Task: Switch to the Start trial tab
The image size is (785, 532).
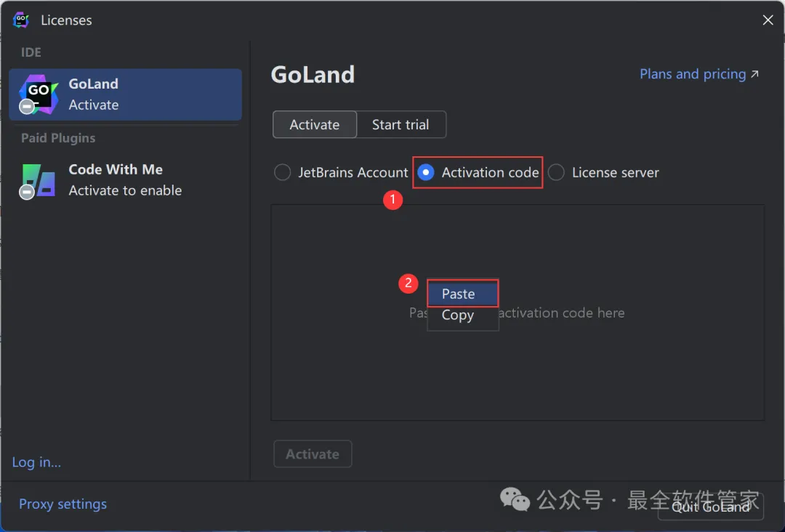Action: coord(400,124)
